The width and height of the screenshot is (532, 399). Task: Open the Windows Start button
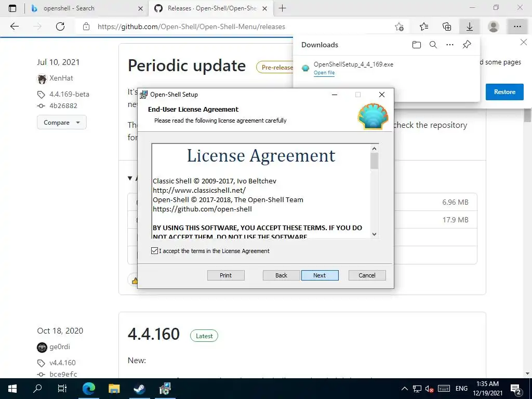click(12, 389)
